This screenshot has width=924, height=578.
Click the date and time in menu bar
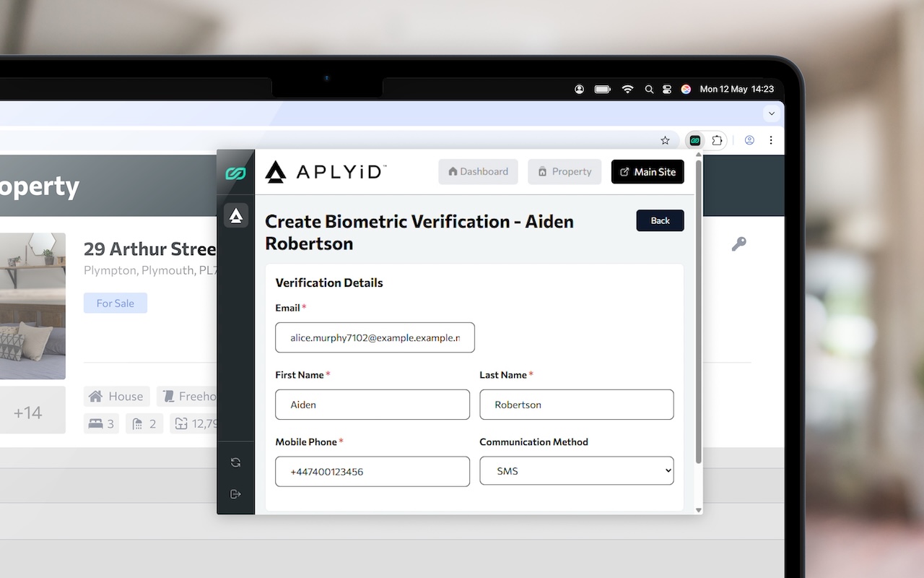coord(736,89)
